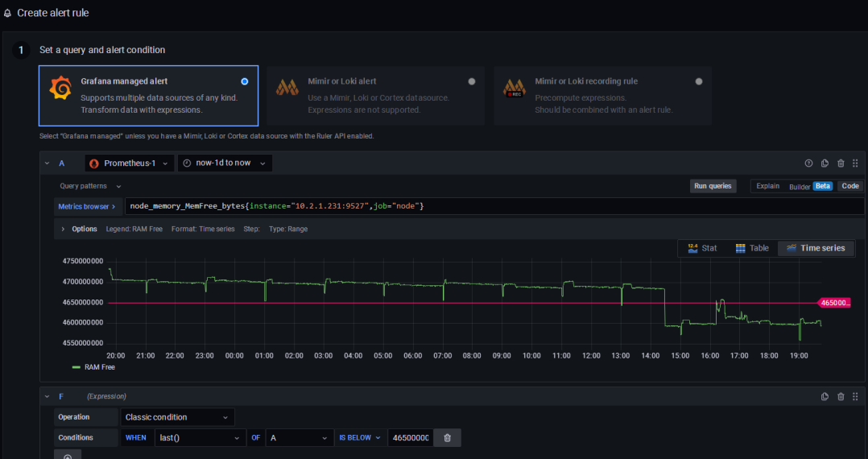The width and height of the screenshot is (868, 459).
Task: Click the Type: Range option text
Action: tap(288, 229)
